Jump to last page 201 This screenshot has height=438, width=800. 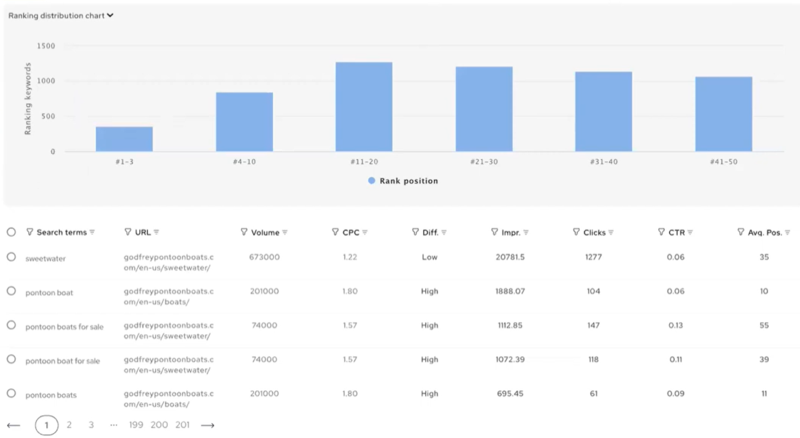click(182, 425)
